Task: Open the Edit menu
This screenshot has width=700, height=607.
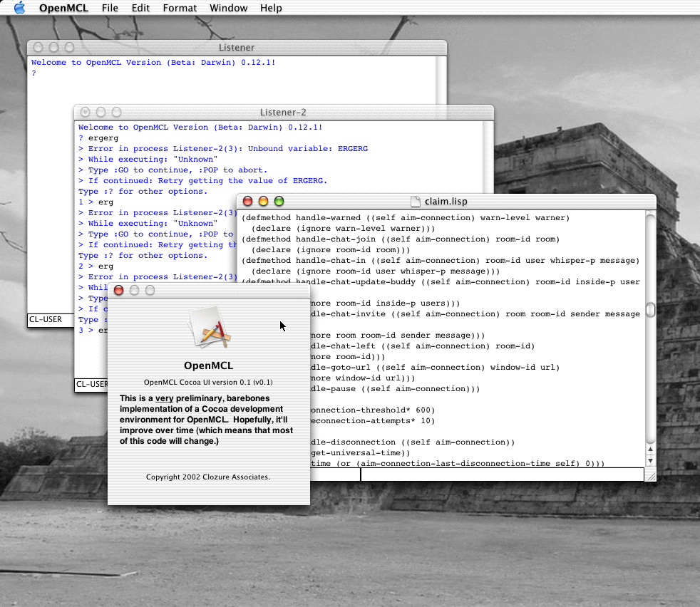Action: (x=140, y=8)
